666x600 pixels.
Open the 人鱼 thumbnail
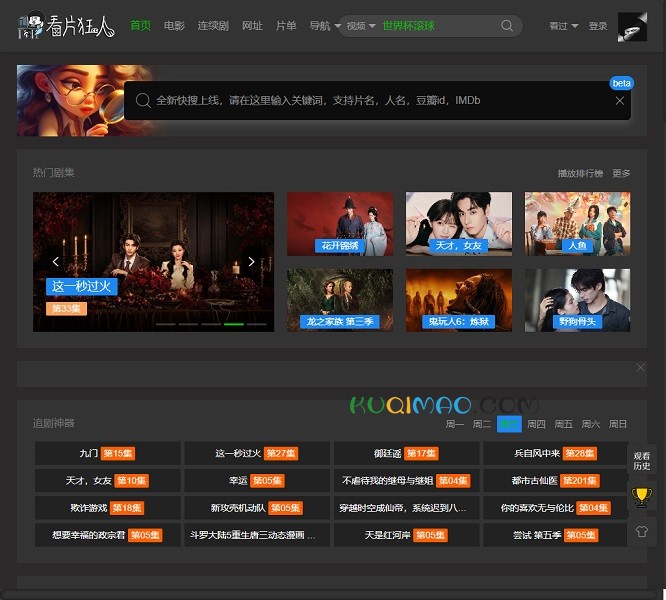[577, 224]
